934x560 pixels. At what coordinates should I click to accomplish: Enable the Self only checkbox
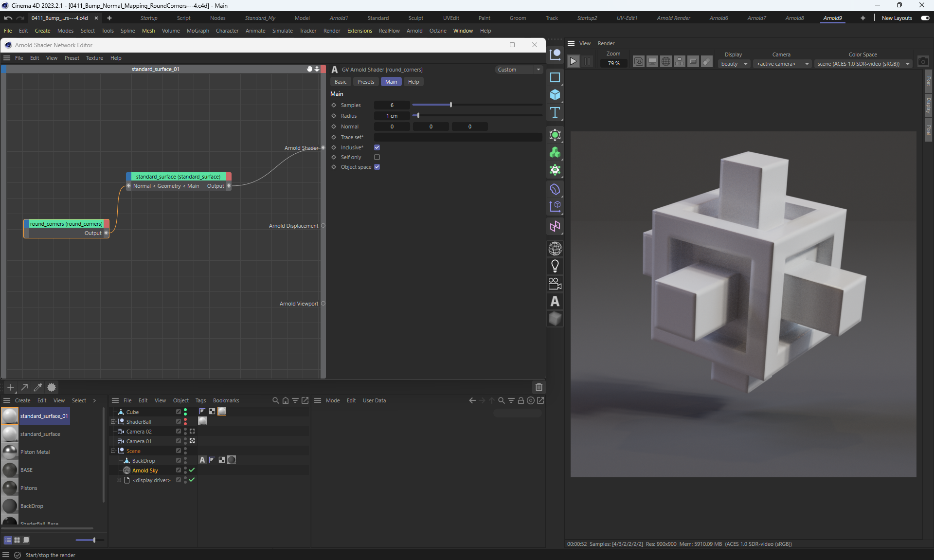click(x=377, y=157)
